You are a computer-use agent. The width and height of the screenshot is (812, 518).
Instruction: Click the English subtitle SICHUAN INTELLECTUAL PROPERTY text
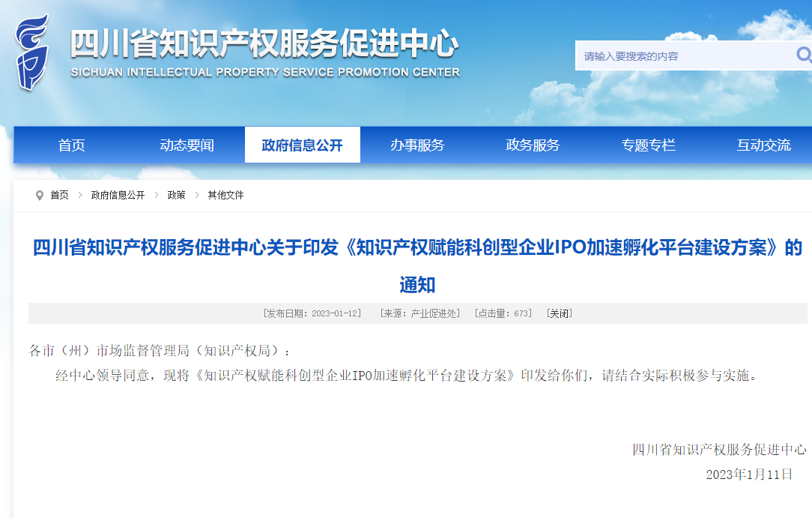(264, 73)
